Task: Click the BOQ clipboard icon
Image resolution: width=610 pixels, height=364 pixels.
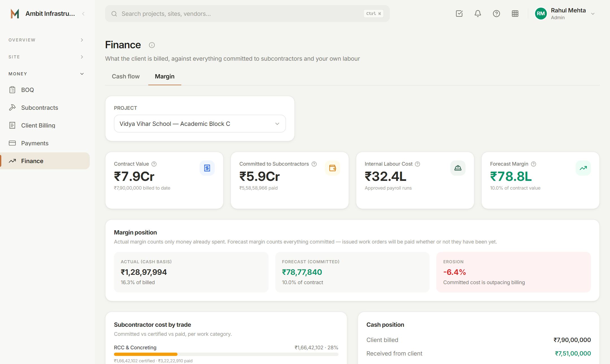Action: point(12,90)
